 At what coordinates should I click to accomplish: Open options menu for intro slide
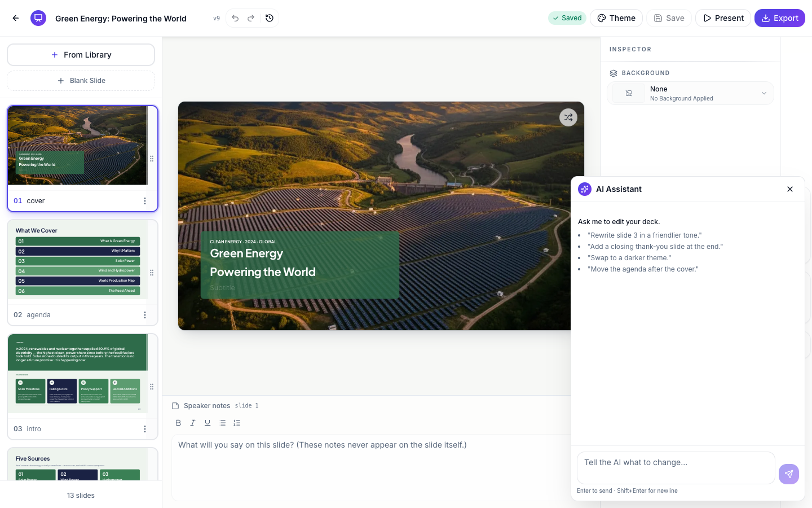pyautogui.click(x=145, y=429)
